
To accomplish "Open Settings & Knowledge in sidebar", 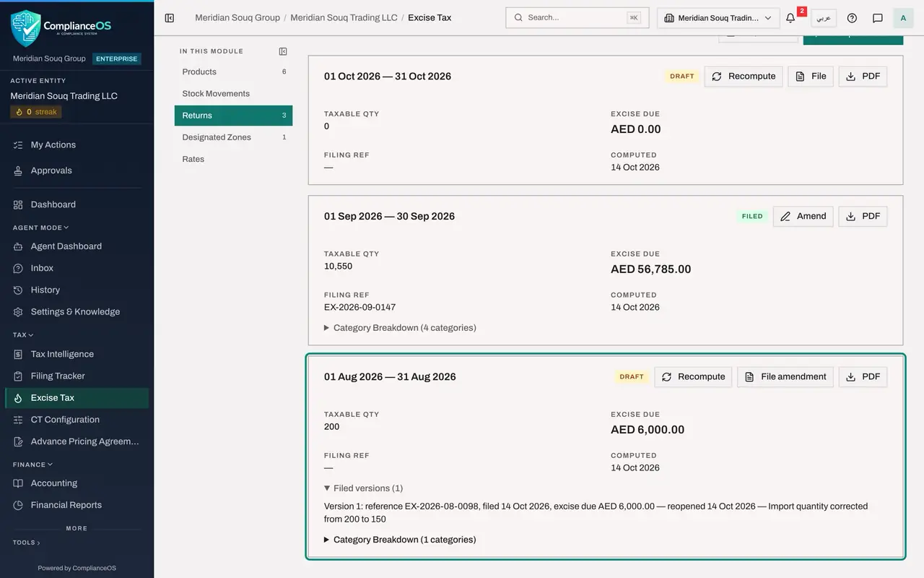I will pyautogui.click(x=77, y=312).
